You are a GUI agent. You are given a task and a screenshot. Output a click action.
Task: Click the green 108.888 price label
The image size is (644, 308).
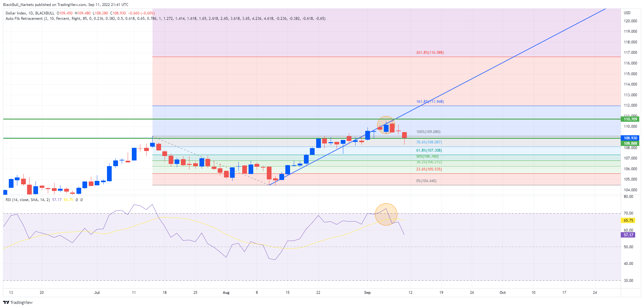tap(630, 143)
